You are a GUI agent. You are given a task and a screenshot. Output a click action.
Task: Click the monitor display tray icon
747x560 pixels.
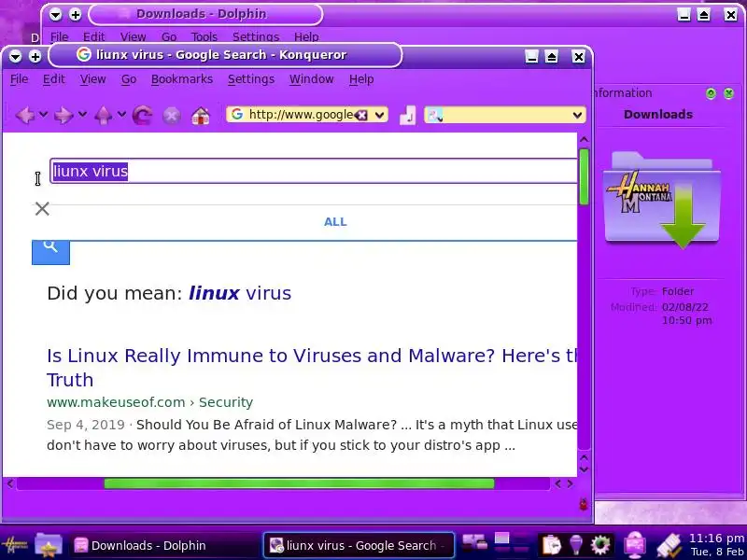point(635,545)
